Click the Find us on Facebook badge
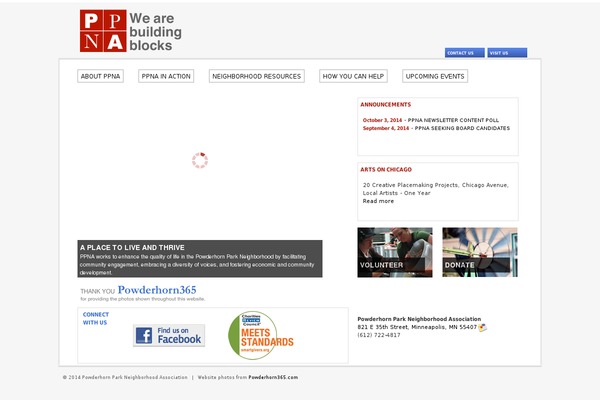The width and height of the screenshot is (600, 400). 169,336
